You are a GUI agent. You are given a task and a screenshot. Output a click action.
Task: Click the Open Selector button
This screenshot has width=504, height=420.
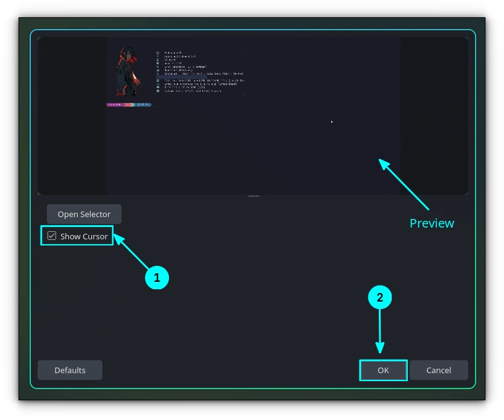click(85, 214)
